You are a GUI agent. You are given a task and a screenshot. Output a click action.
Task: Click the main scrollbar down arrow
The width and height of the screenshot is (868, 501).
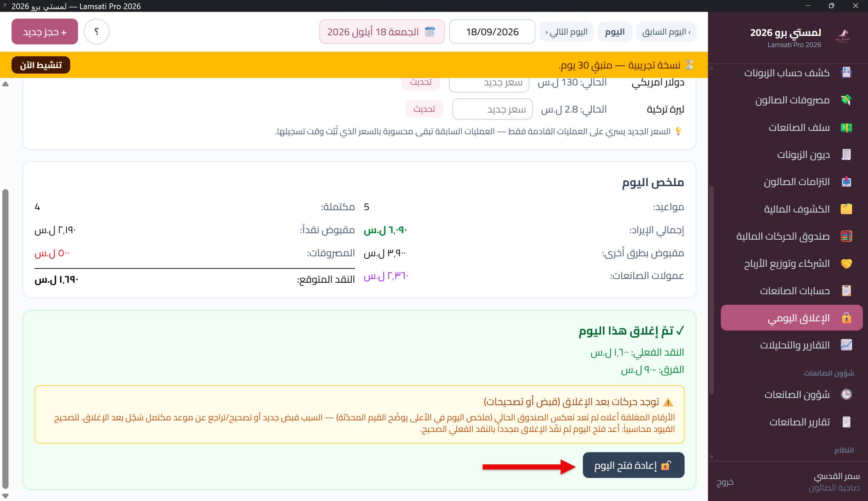[x=5, y=496]
